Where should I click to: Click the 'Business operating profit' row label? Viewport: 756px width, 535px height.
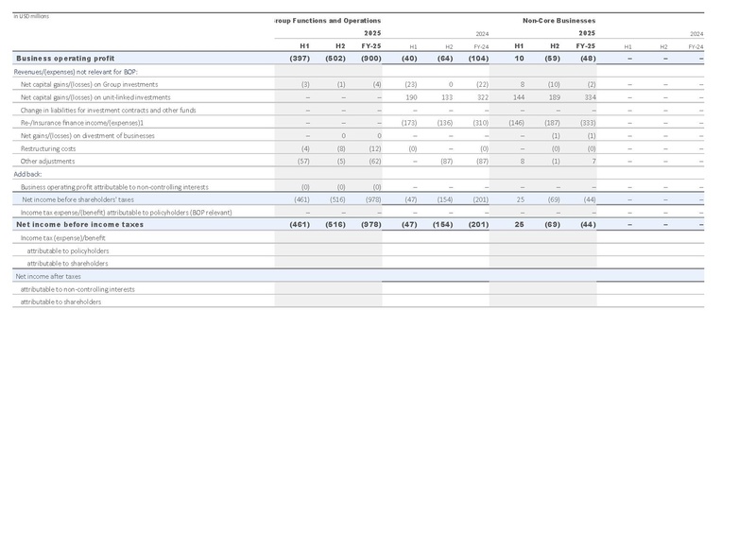(65, 59)
